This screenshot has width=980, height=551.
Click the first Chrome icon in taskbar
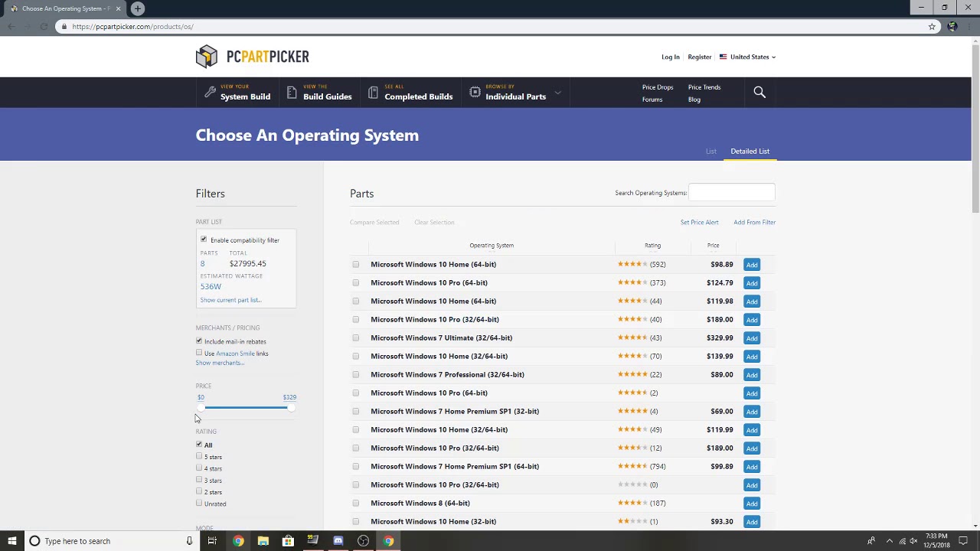click(238, 541)
